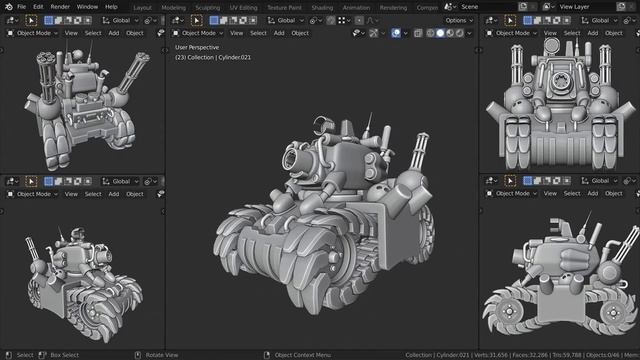
Task: Open Global orientation dropdown in bottom-right viewport
Action: 600,181
